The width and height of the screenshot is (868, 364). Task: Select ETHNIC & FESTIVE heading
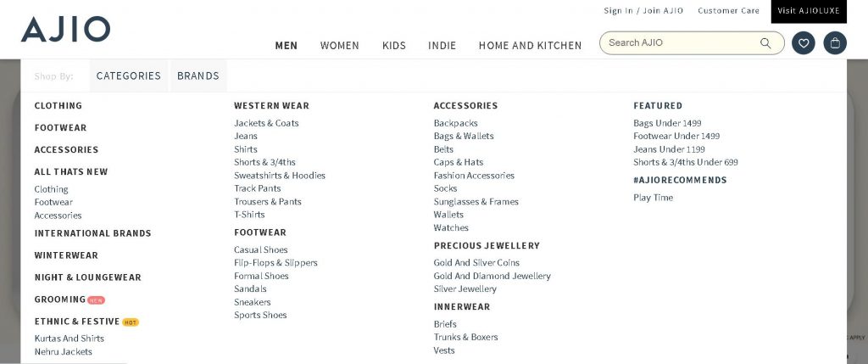coord(77,322)
